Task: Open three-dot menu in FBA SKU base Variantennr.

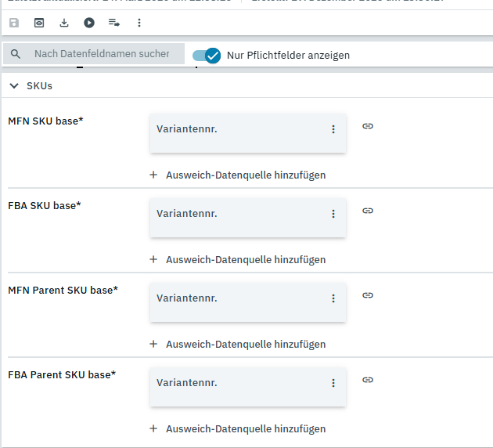Action: [333, 214]
